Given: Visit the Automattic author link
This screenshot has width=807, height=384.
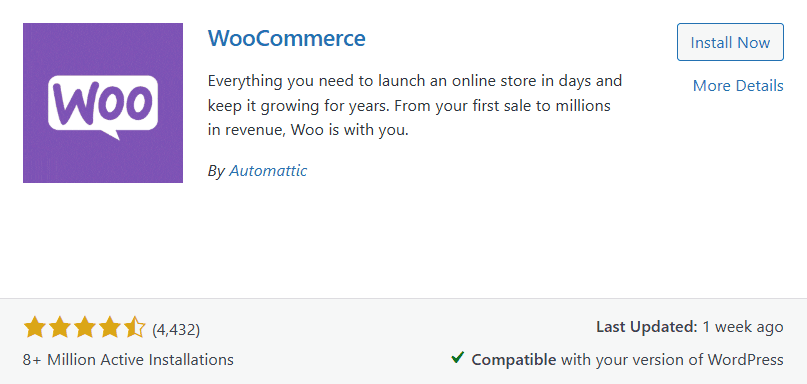Looking at the screenshot, I should tap(268, 170).
